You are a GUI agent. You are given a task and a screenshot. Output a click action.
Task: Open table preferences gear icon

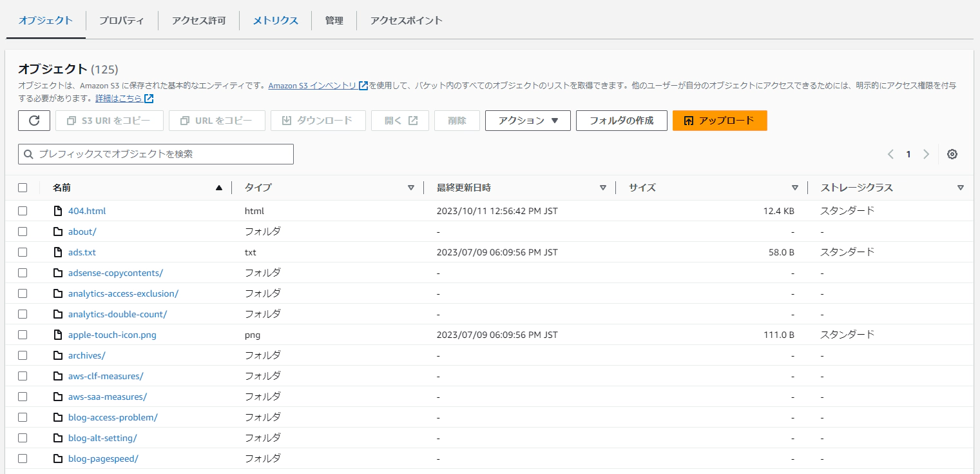(952, 154)
